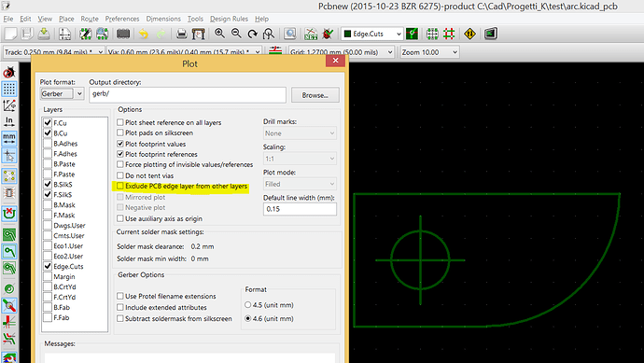644x363 pixels.
Task: Toggle the millimeters unit icon
Action: click(9, 138)
